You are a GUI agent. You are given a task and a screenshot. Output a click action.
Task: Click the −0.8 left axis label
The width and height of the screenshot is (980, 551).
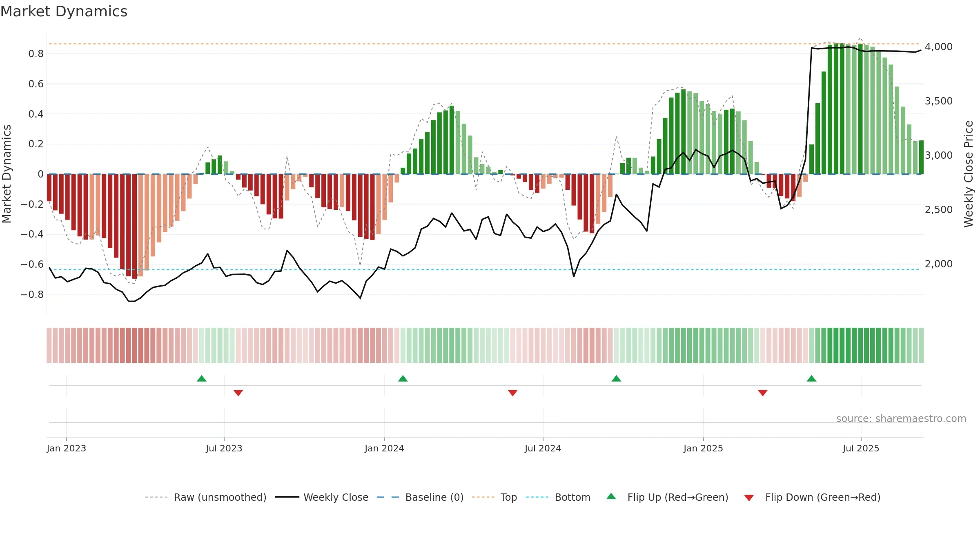(x=32, y=294)
